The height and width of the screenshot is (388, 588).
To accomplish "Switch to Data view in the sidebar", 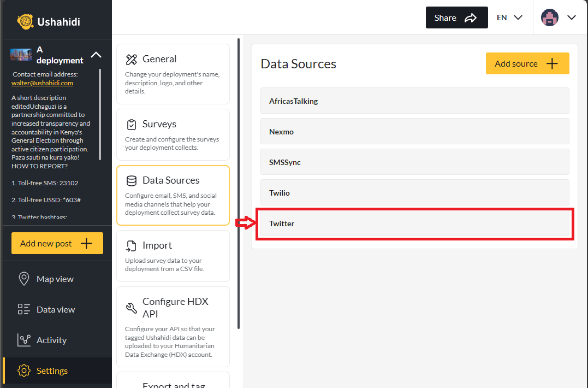I will (x=54, y=309).
